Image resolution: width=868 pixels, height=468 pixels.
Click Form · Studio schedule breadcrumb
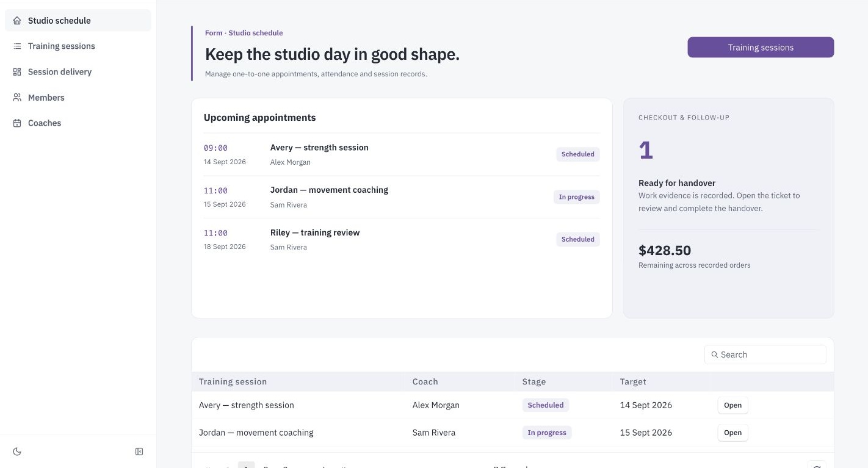coord(244,33)
